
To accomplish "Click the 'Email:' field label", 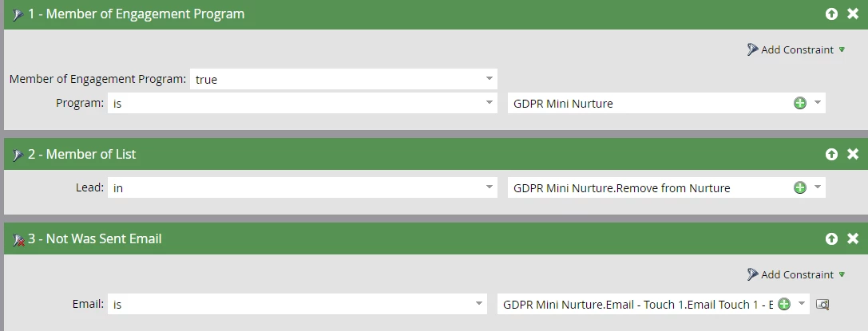I will tap(88, 304).
